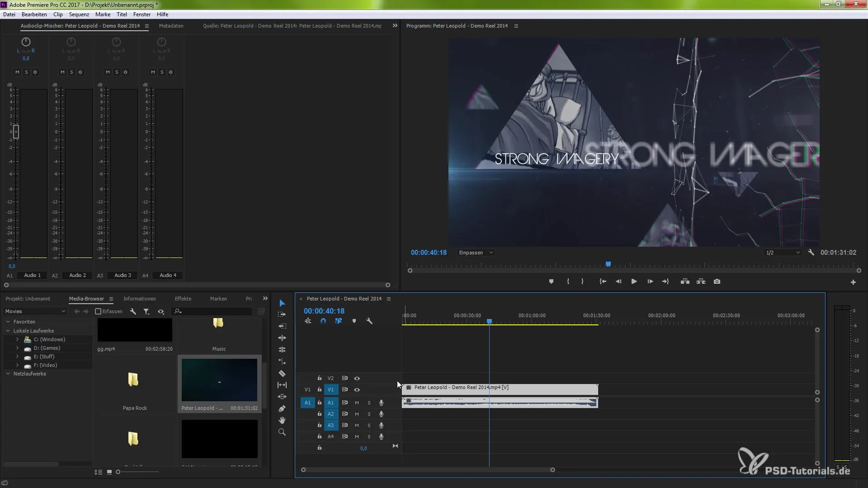Mark Out point in Program monitor
868x488 pixels.
pos(582,282)
